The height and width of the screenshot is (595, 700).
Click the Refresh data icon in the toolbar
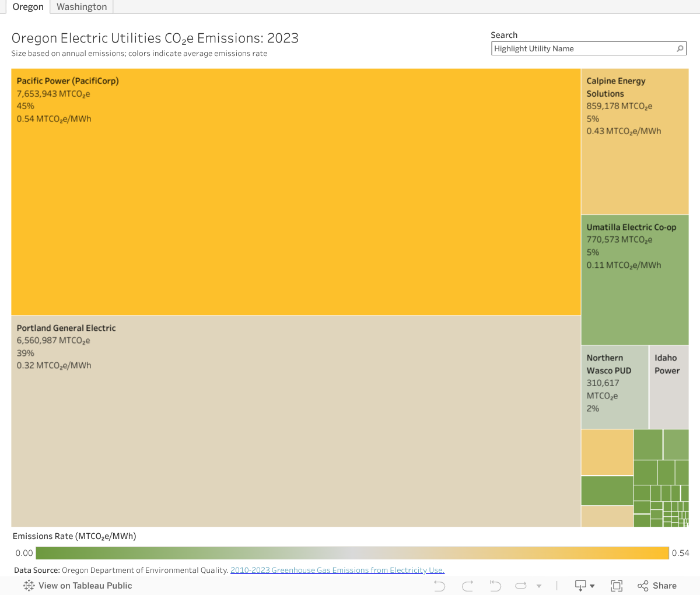coord(521,586)
